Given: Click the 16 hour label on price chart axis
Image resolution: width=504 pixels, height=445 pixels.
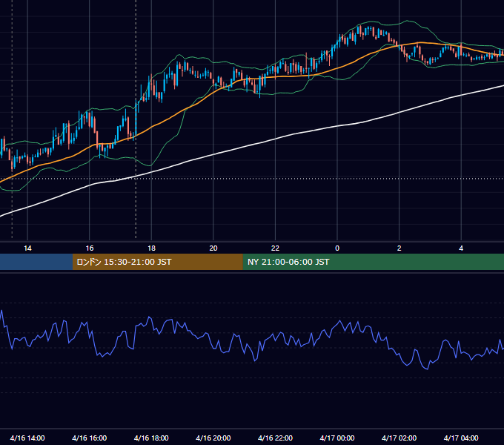Looking at the screenshot, I should 90,248.
